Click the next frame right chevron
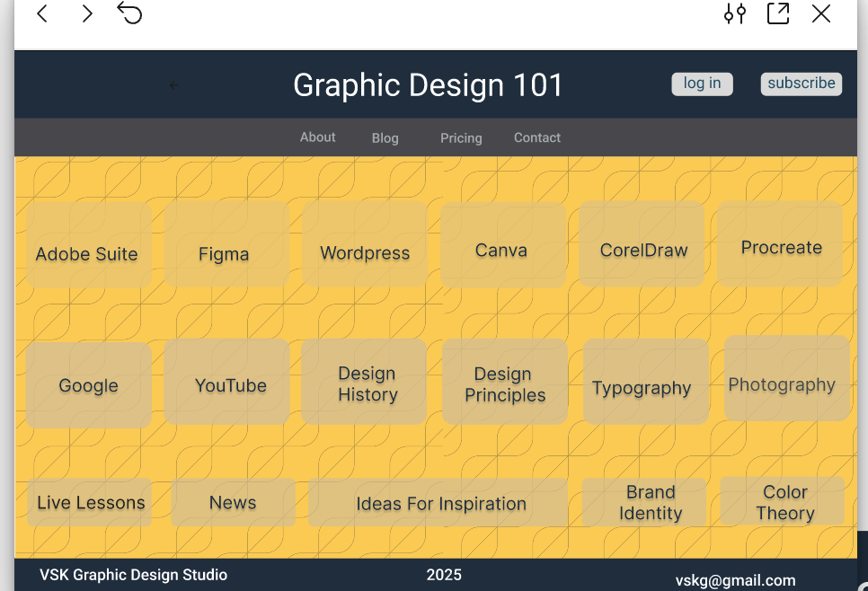Screen dimensions: 868x591 tap(86, 13)
